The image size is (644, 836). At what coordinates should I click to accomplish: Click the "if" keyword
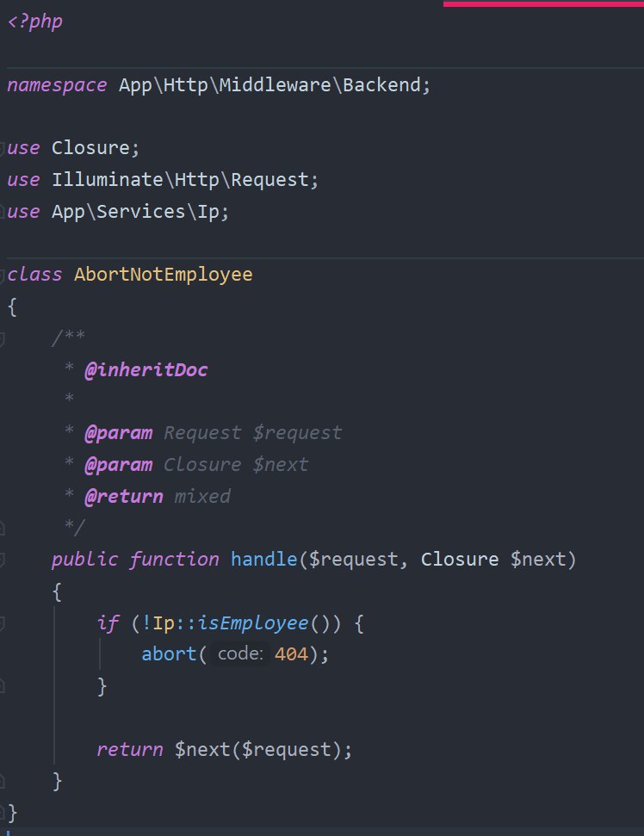coord(108,622)
